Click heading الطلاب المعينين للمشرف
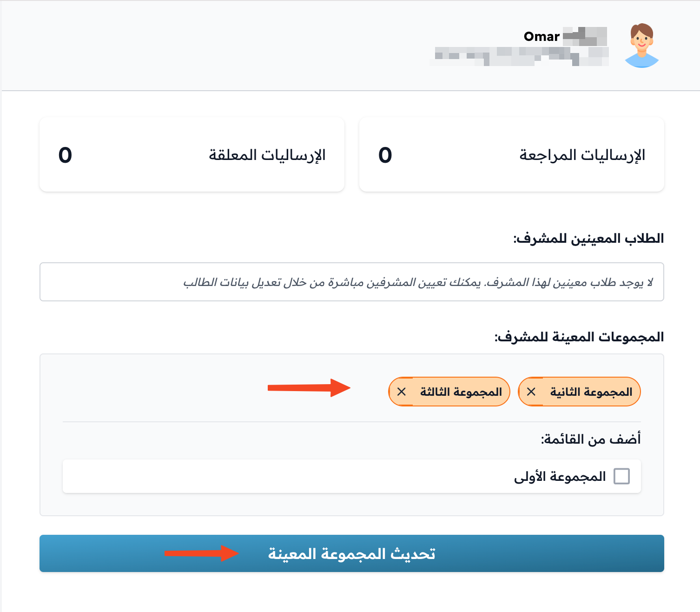700x612 pixels. [588, 239]
